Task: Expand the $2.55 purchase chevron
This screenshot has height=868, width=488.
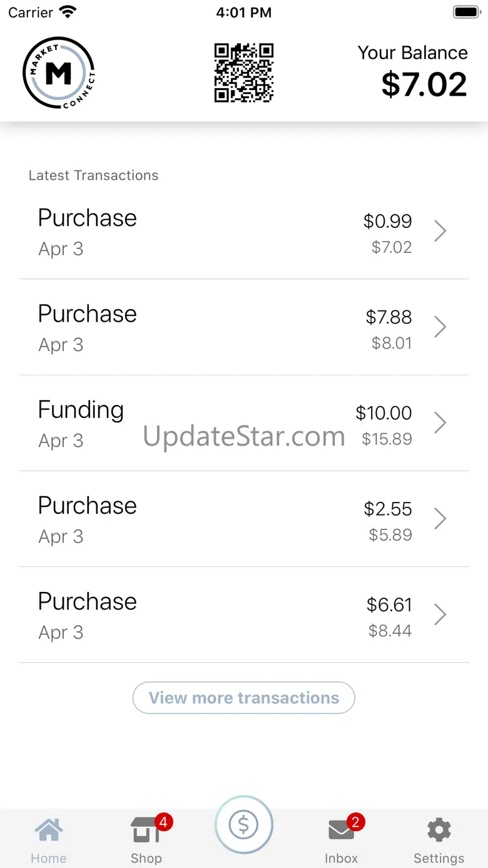Action: point(440,518)
